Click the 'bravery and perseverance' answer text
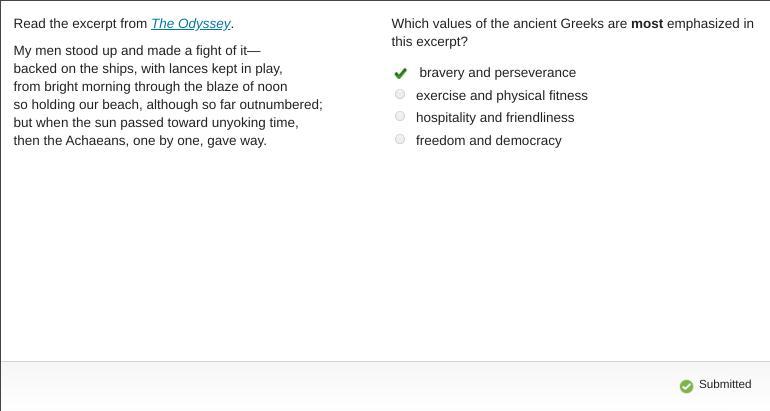 tap(497, 73)
